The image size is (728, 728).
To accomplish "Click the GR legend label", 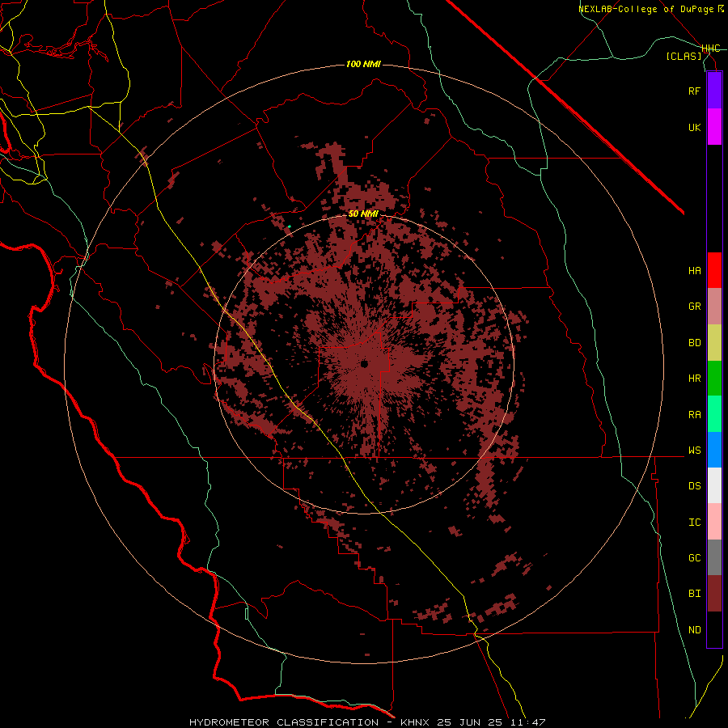I will [x=694, y=307].
